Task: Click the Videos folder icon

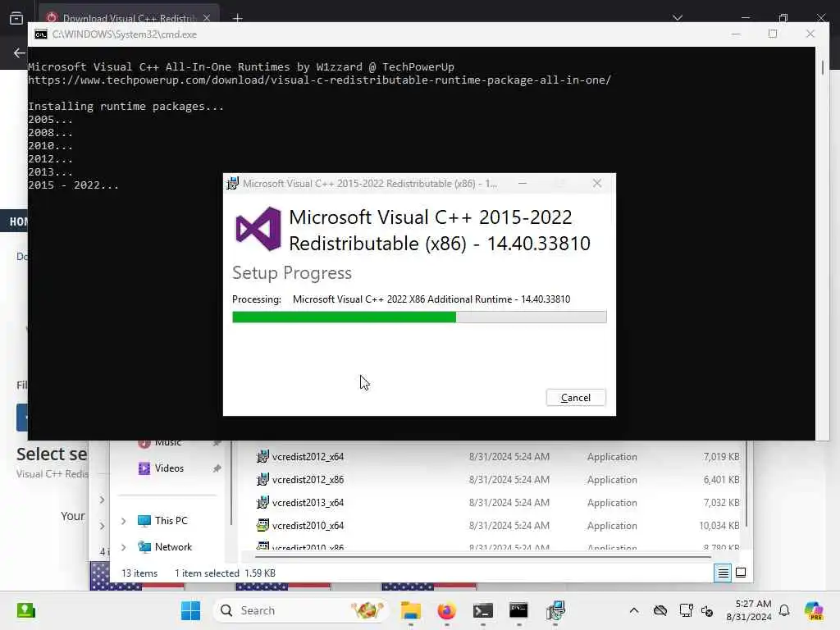Action: (144, 468)
